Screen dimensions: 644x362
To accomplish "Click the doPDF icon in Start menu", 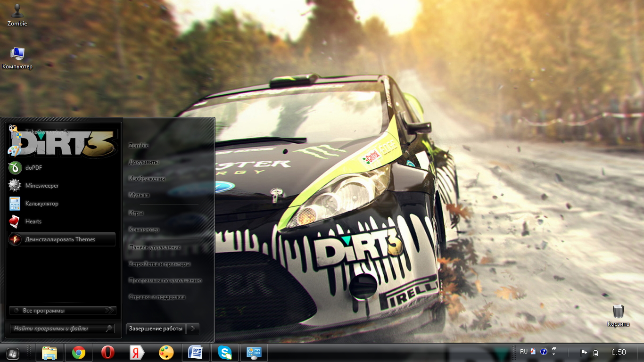I will [15, 167].
